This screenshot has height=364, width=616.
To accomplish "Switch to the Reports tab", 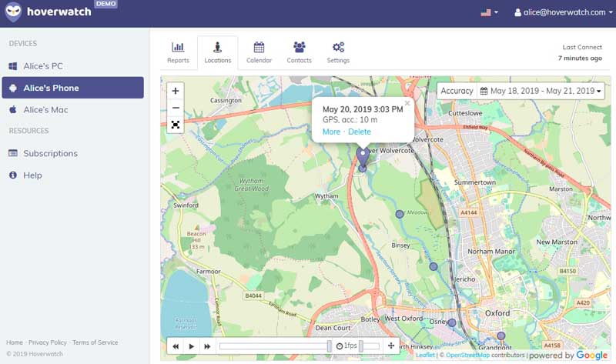I will [178, 52].
